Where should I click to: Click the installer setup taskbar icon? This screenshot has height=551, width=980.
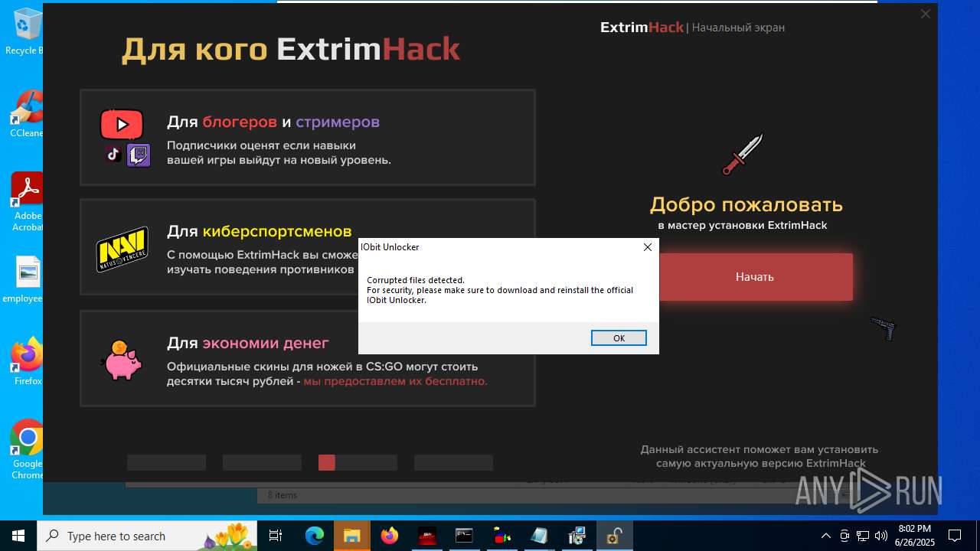click(577, 536)
